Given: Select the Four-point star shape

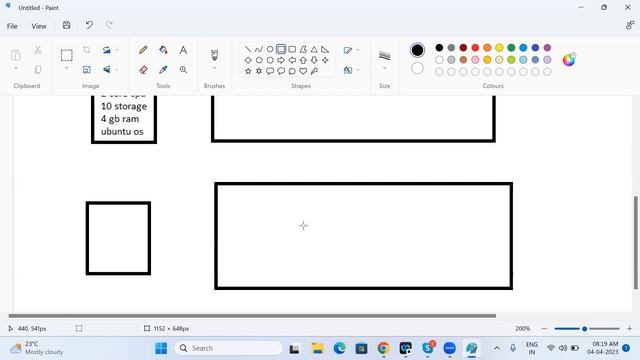Looking at the screenshot, I should coord(325,60).
